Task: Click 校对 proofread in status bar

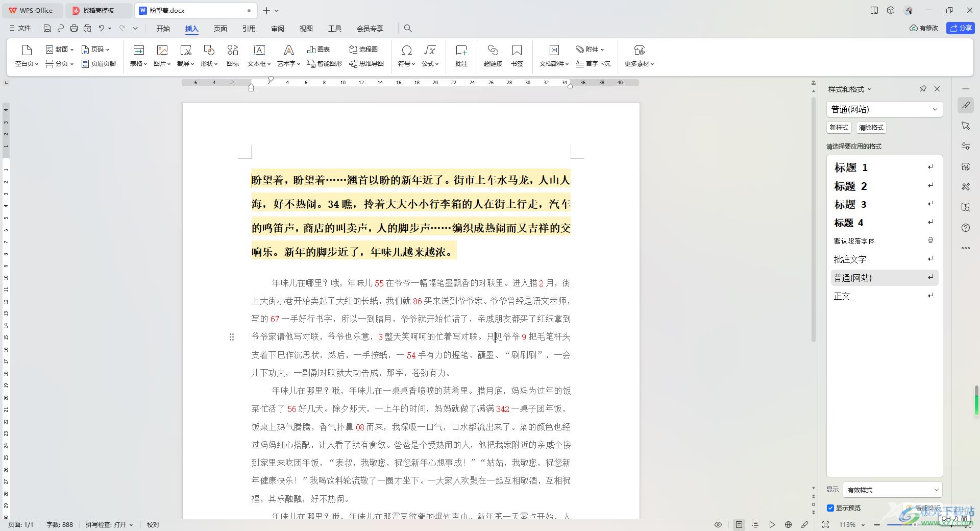Action: (x=153, y=525)
